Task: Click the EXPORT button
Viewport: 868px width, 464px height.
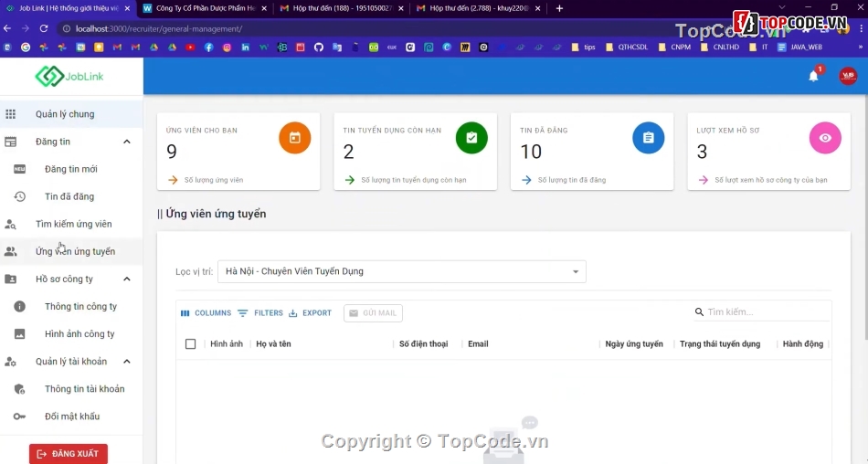Action: click(x=310, y=313)
